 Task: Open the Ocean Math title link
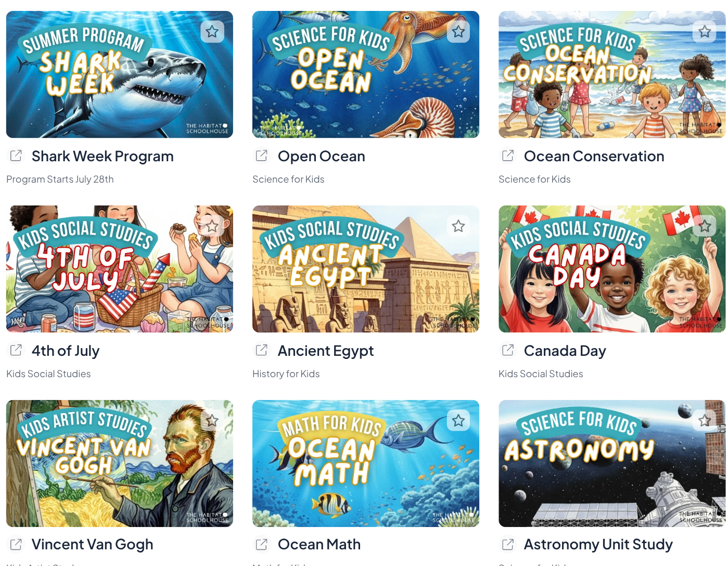tap(320, 544)
